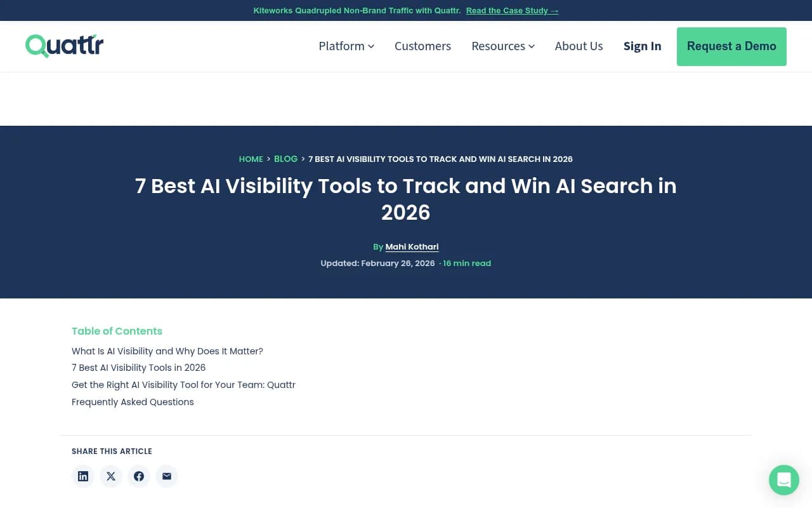The image size is (812, 508).
Task: Go to HOME via the breadcrumb
Action: point(251,159)
